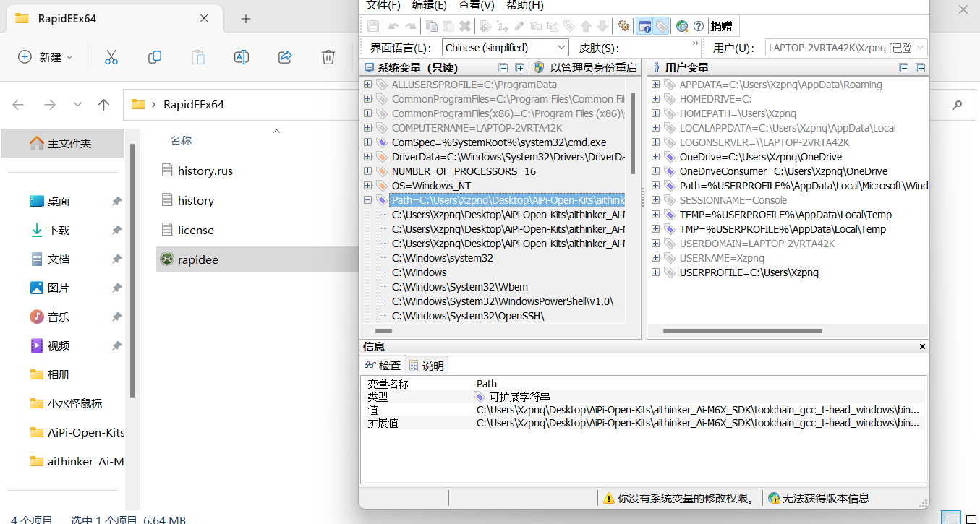Click the Delete trash icon in Explorer
Viewport: 980px width, 524px height.
click(x=328, y=57)
